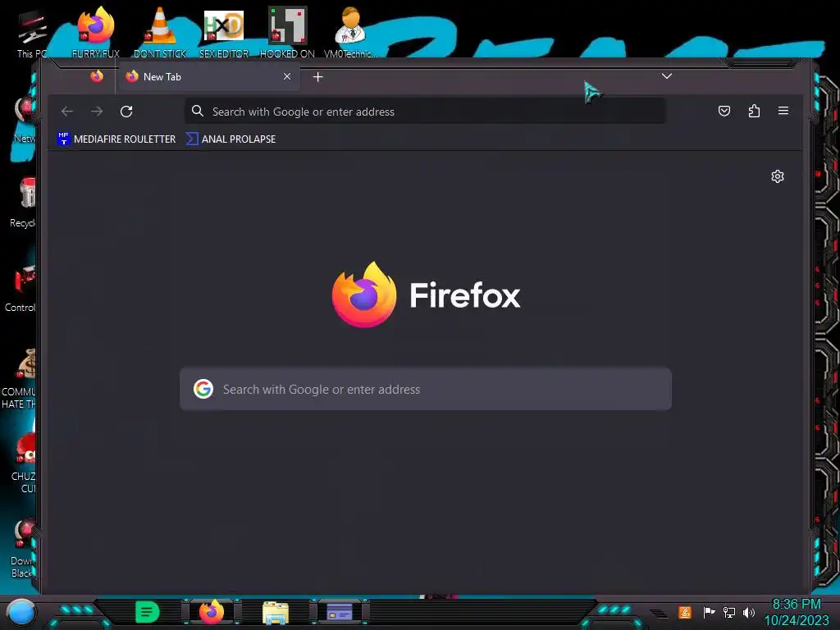Open the volume speaker tray icon
The width and height of the screenshot is (840, 630).
[749, 612]
